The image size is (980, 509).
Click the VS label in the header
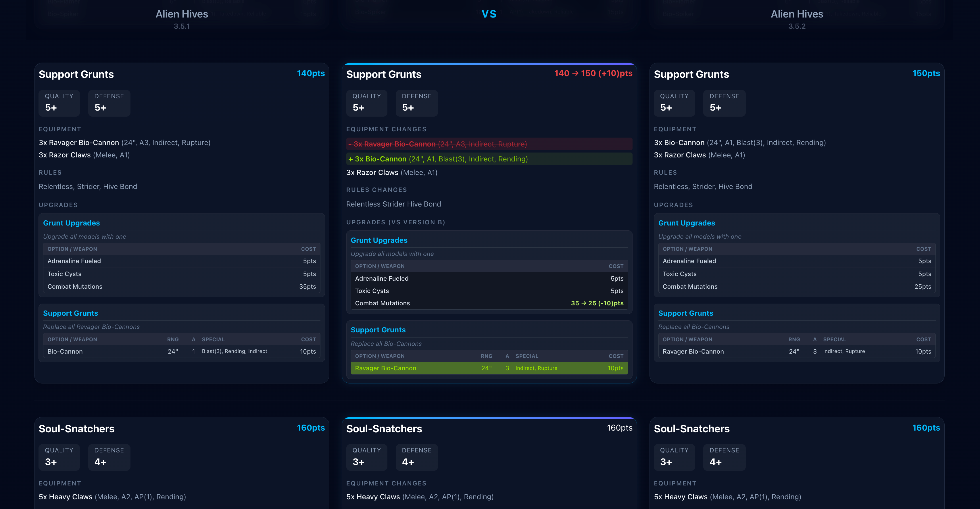click(x=489, y=14)
